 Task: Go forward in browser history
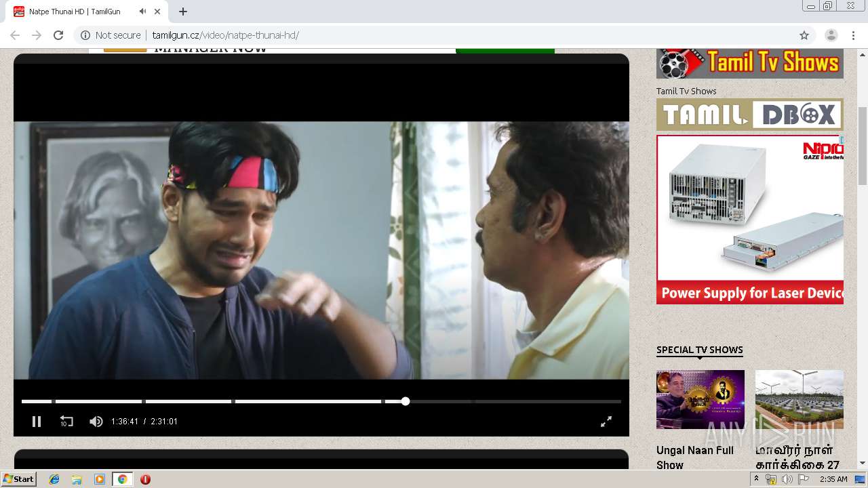click(x=37, y=35)
